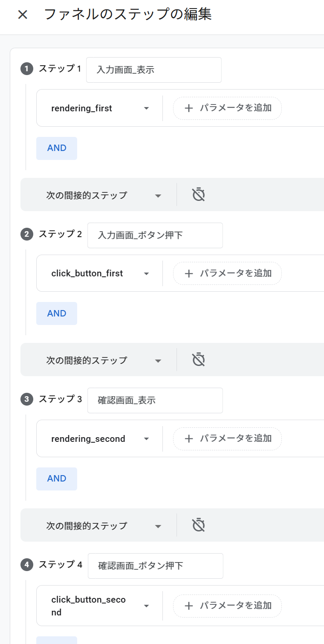
Task: Add a parameter to click_button_second
Action: (x=227, y=606)
